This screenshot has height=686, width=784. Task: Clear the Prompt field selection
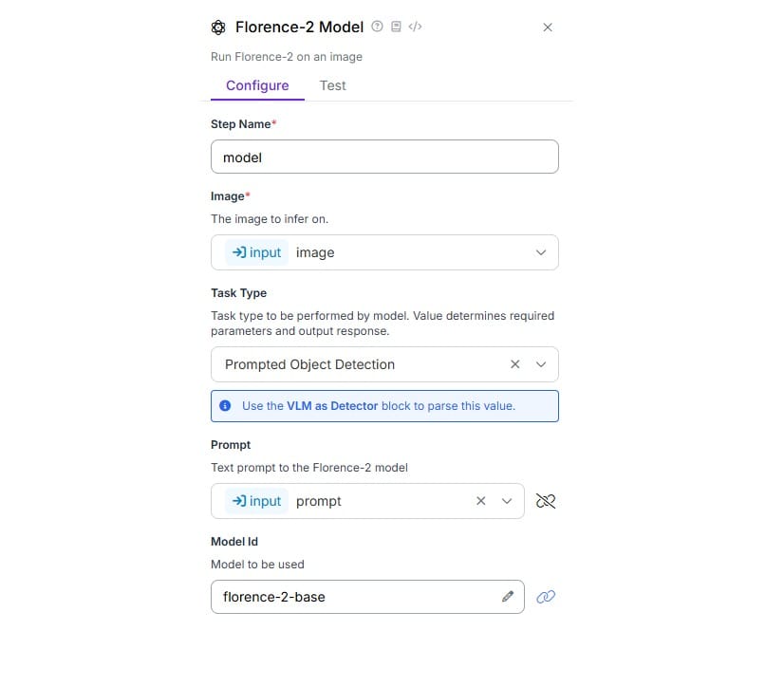481,501
